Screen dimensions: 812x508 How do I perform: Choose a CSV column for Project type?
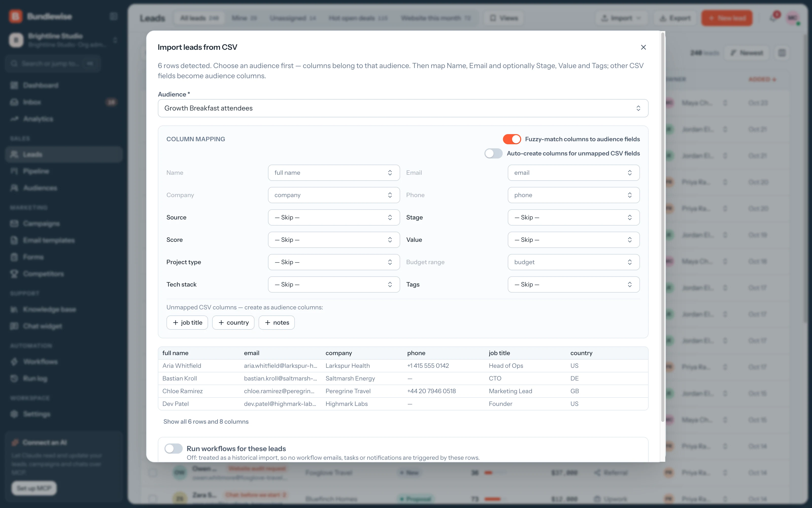click(x=334, y=262)
